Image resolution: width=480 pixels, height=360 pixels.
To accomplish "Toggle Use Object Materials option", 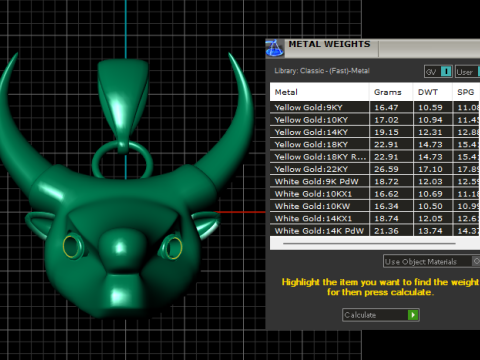I will point(431,262).
